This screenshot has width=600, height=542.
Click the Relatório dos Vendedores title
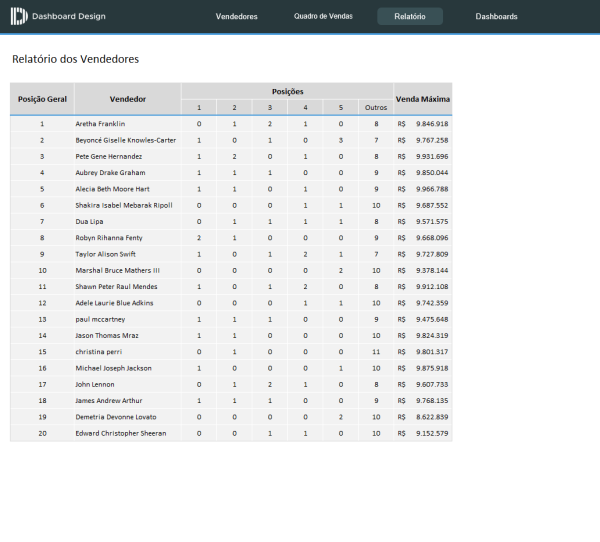tap(75, 59)
